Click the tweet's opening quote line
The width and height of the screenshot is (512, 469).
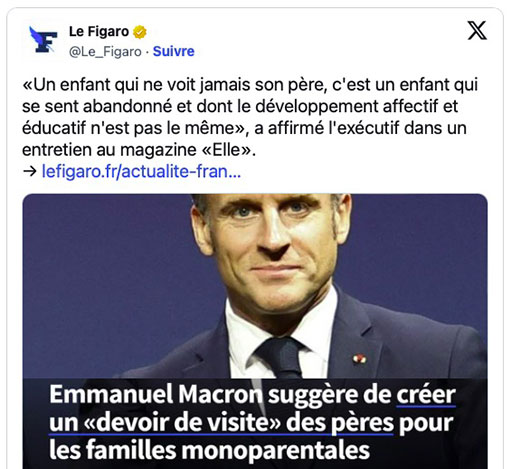point(250,85)
